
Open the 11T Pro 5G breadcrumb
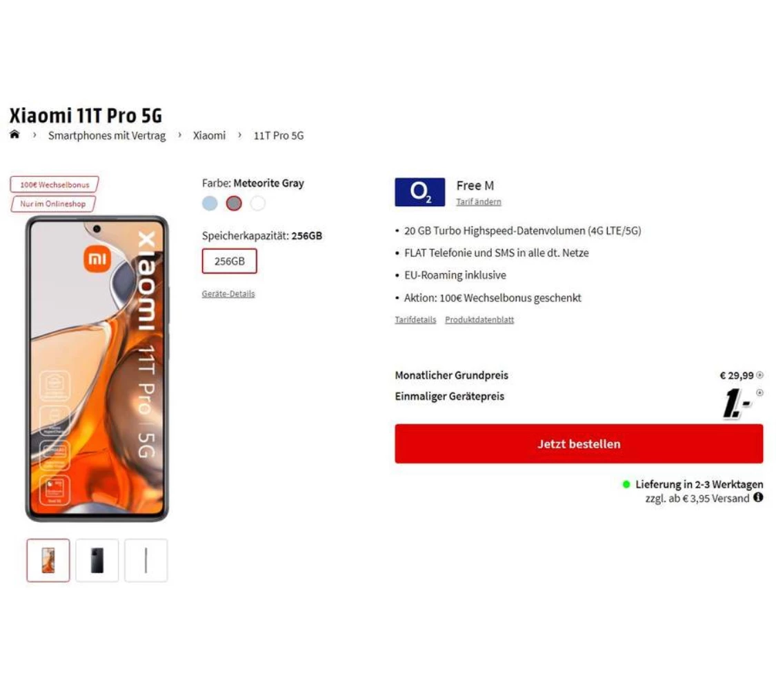click(279, 136)
